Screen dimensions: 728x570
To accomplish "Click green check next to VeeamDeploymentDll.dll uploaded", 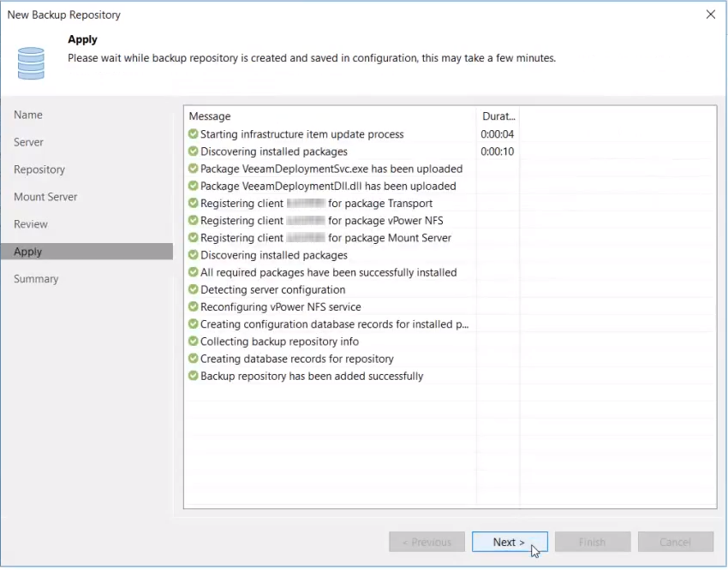I will click(194, 186).
